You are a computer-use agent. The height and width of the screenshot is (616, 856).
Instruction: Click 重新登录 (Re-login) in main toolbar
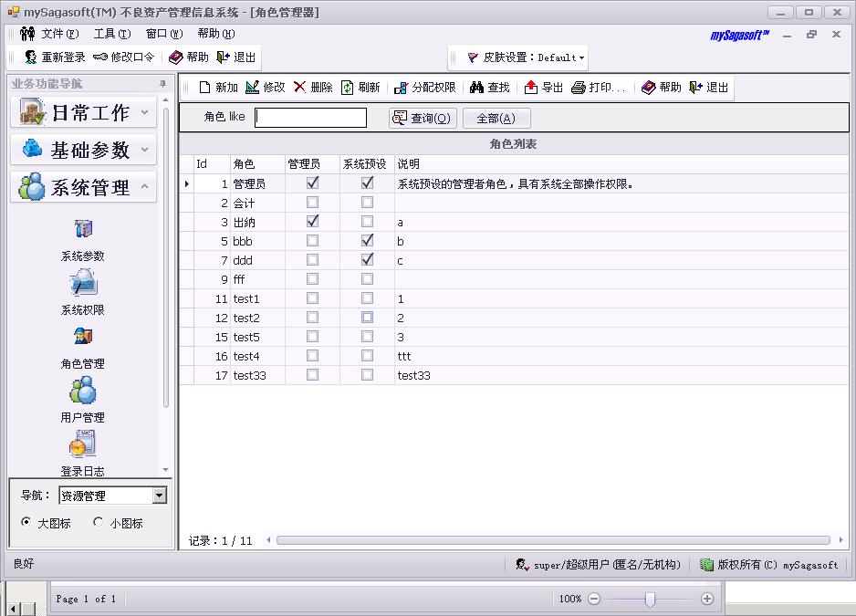pos(55,57)
